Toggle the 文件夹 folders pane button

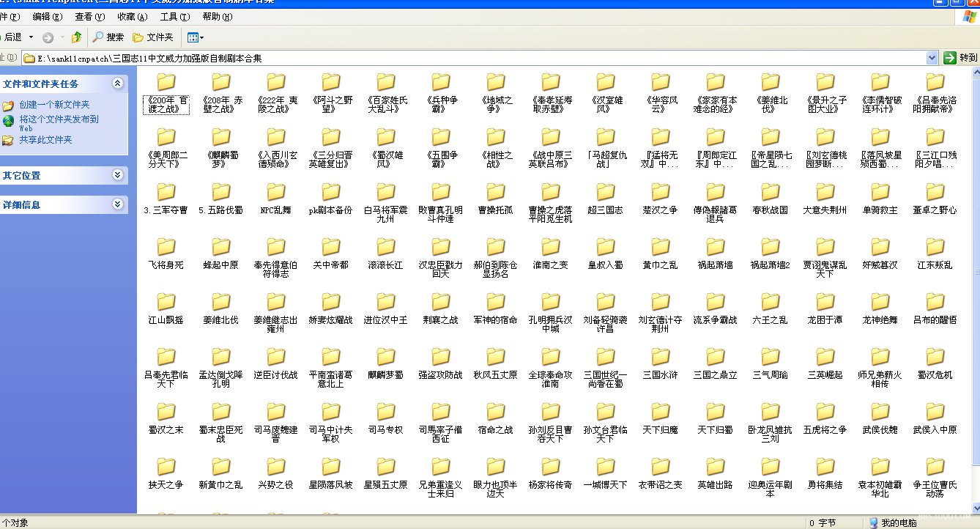click(153, 37)
